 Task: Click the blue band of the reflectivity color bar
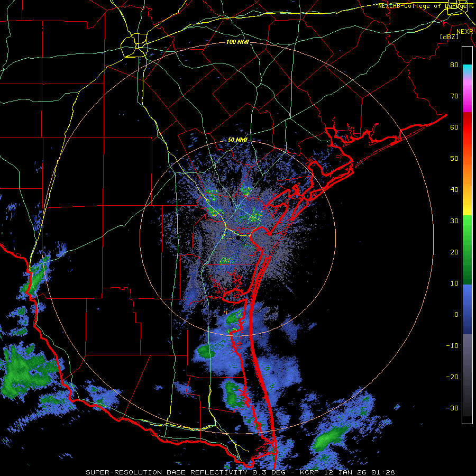(x=467, y=309)
